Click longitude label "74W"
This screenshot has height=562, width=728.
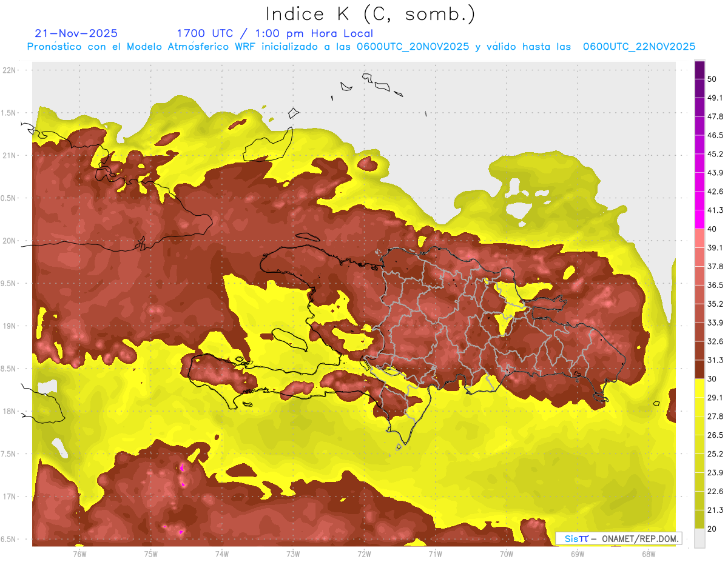tap(222, 554)
